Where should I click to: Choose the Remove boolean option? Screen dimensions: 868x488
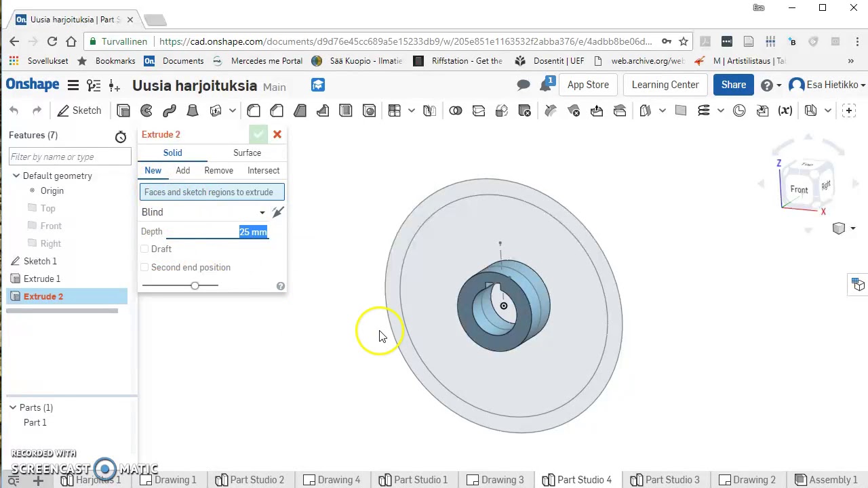[218, 170]
